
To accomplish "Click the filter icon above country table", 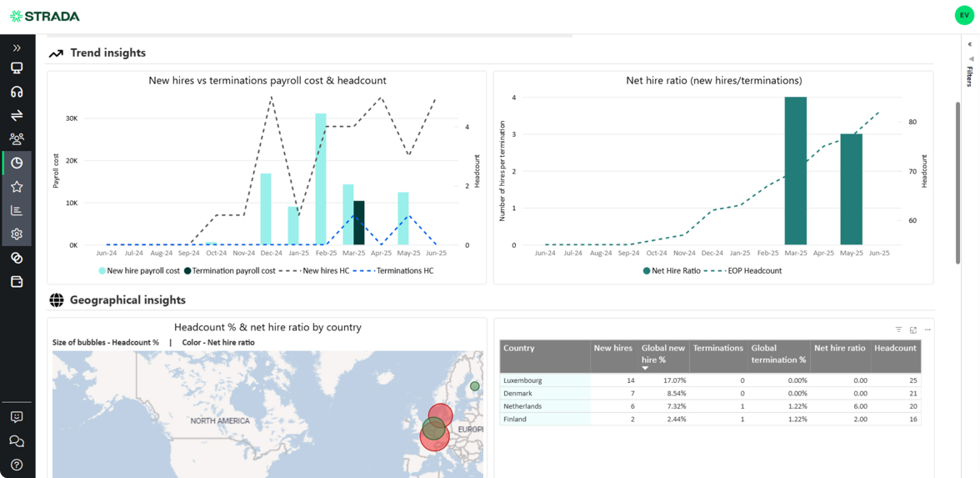I will (x=898, y=330).
